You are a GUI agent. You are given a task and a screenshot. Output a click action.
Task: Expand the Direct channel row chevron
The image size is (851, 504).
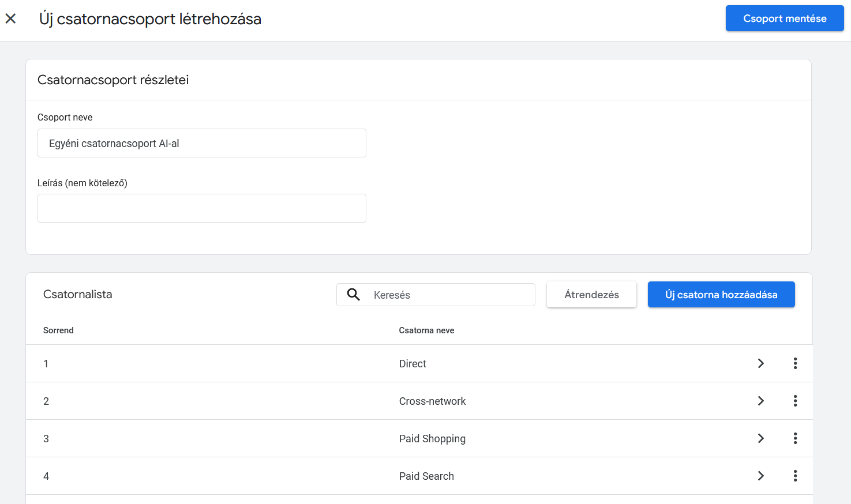pyautogui.click(x=760, y=363)
